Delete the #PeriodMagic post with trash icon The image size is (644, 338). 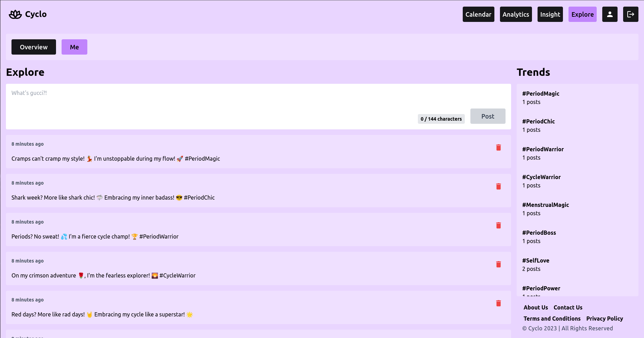coord(499,147)
